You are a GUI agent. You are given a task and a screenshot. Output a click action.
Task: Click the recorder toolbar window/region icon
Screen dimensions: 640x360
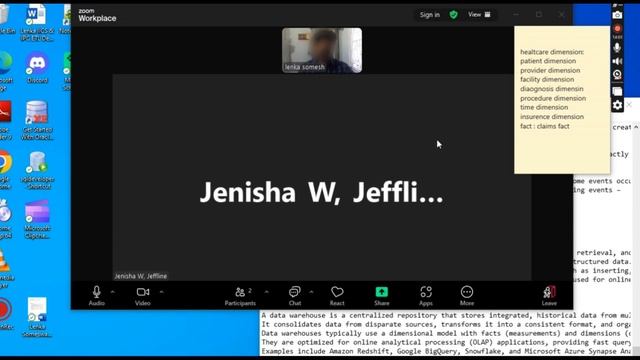coord(617,91)
